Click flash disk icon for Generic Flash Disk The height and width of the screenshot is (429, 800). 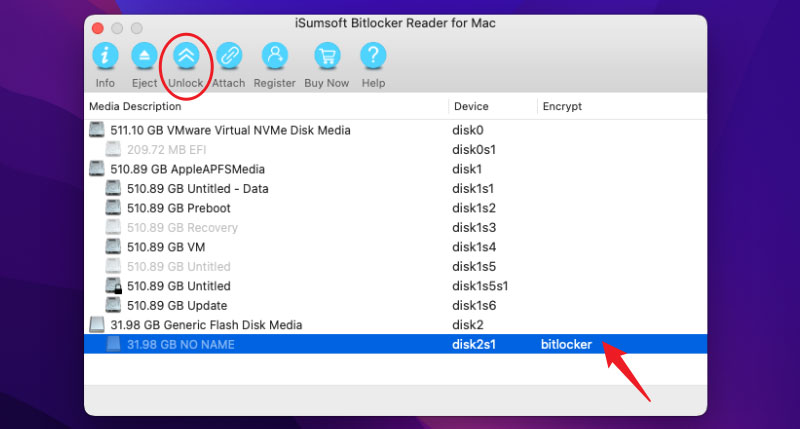coord(97,324)
